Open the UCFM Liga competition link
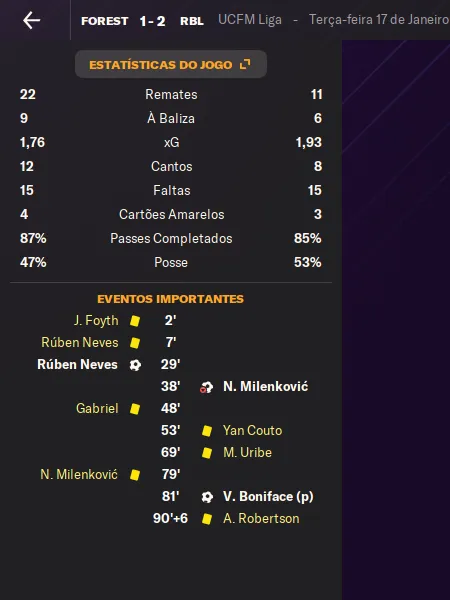Viewport: 450px width, 600px height. tap(250, 20)
